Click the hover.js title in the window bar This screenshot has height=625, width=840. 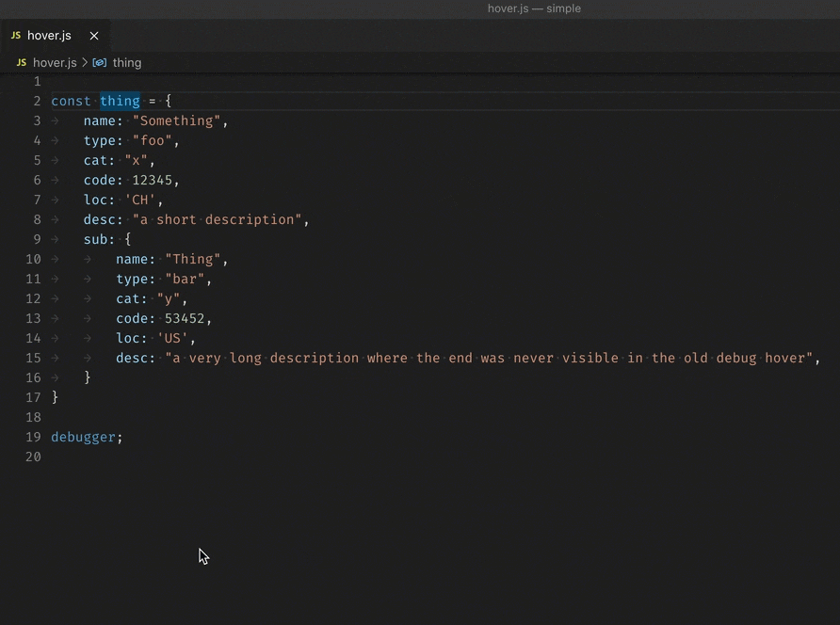(x=534, y=8)
